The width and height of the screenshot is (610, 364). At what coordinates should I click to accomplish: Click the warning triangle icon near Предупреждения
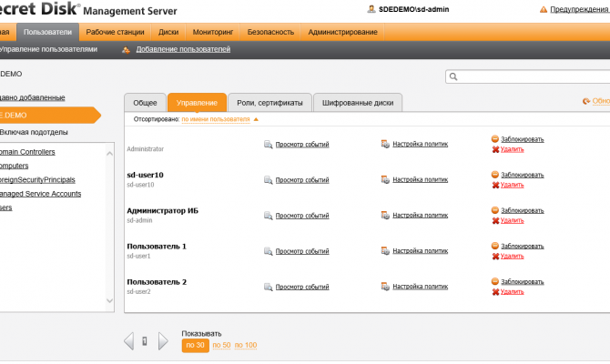pyautogui.click(x=544, y=9)
